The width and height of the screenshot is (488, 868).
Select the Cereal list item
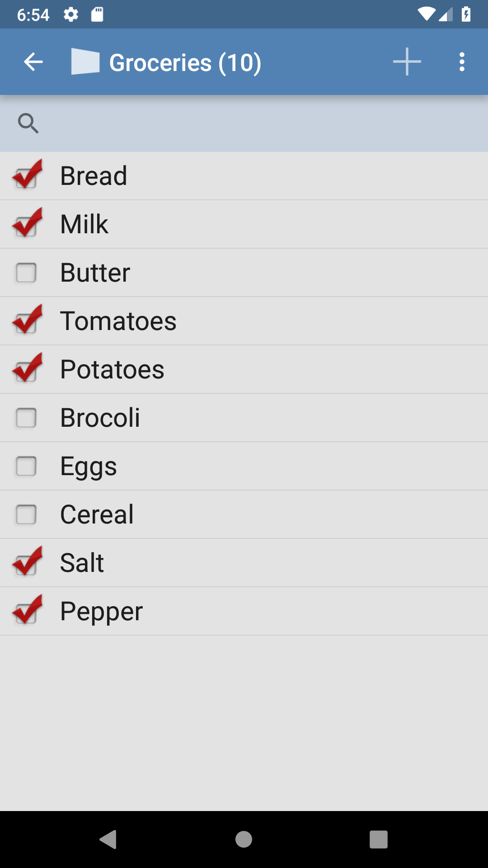[244, 514]
